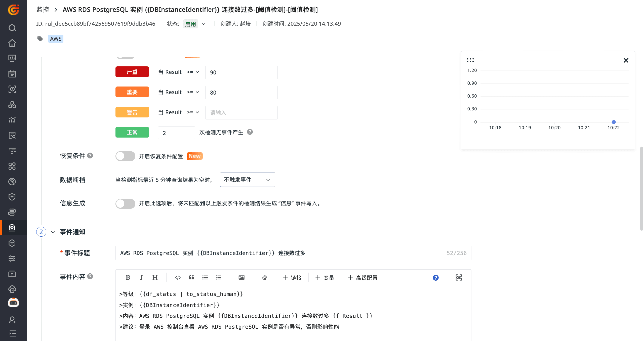Click the AWS tag label
The image size is (644, 341).
pyautogui.click(x=56, y=39)
